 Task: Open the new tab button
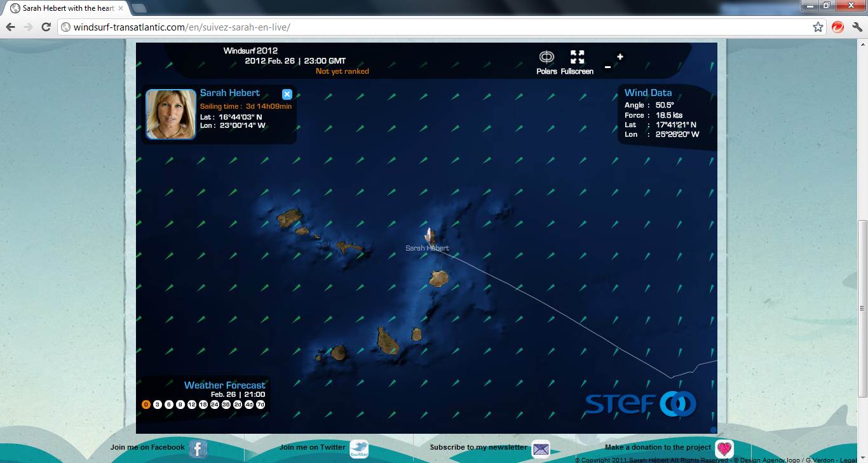[x=139, y=8]
